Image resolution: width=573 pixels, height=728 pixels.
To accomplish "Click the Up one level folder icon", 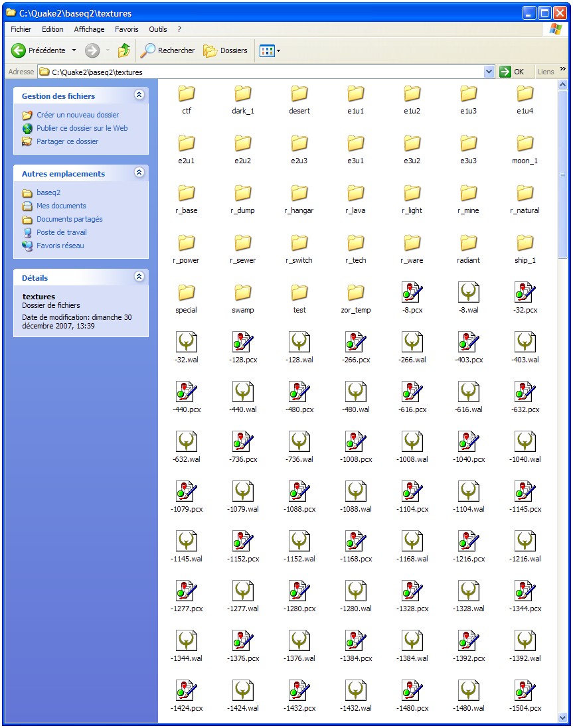I will tap(124, 50).
